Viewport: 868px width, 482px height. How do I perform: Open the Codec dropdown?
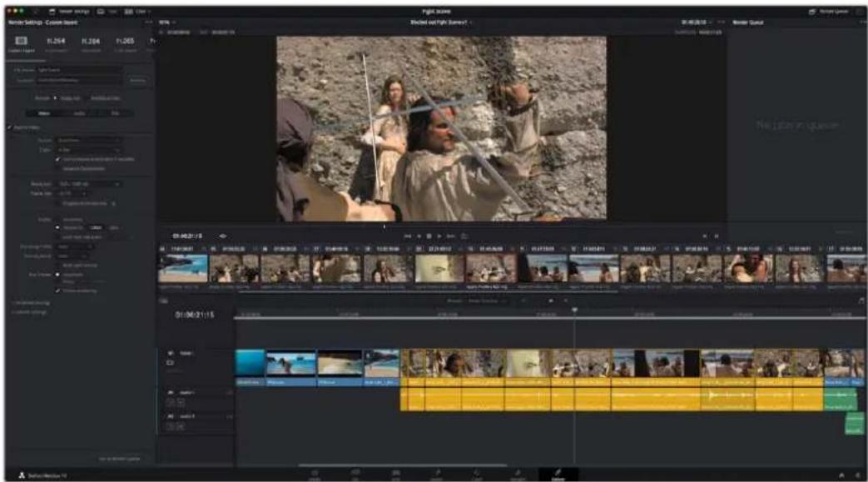click(88, 150)
